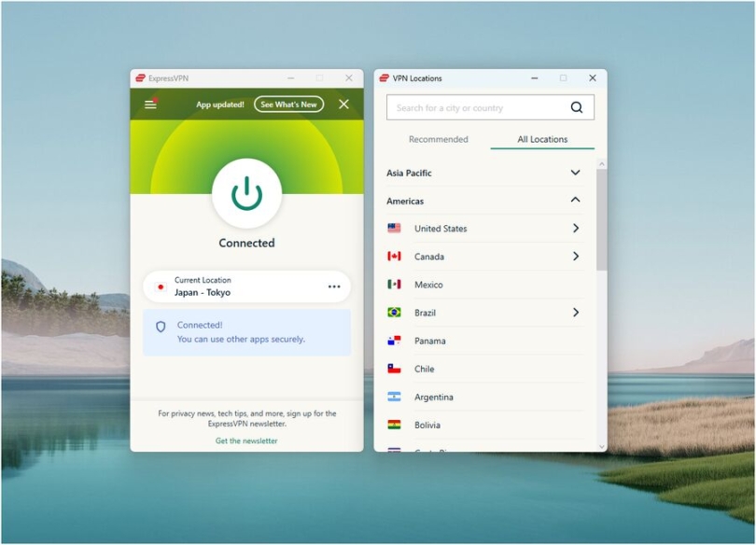Select the Canada flag

click(x=395, y=256)
